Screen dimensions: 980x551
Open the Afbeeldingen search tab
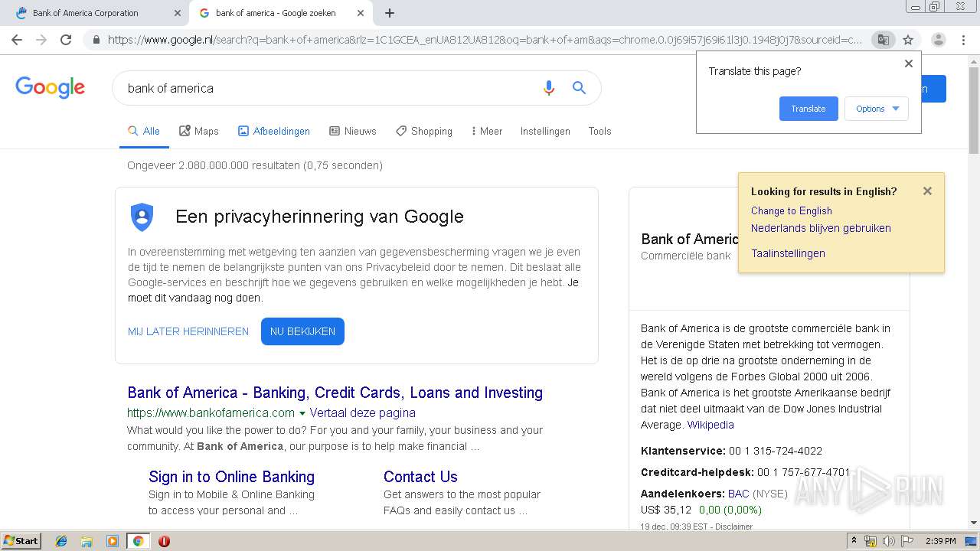click(274, 131)
